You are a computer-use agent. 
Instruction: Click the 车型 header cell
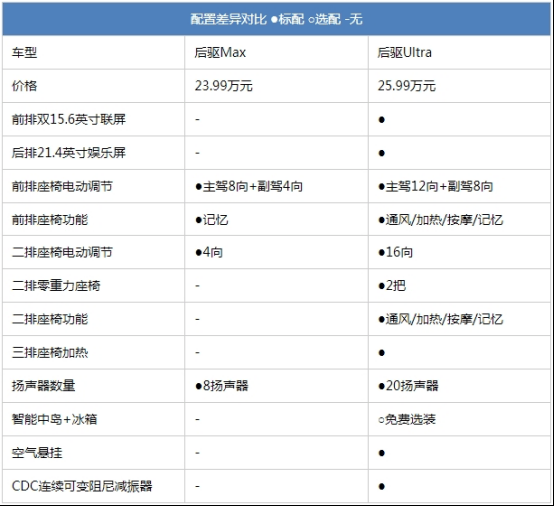pos(24,53)
